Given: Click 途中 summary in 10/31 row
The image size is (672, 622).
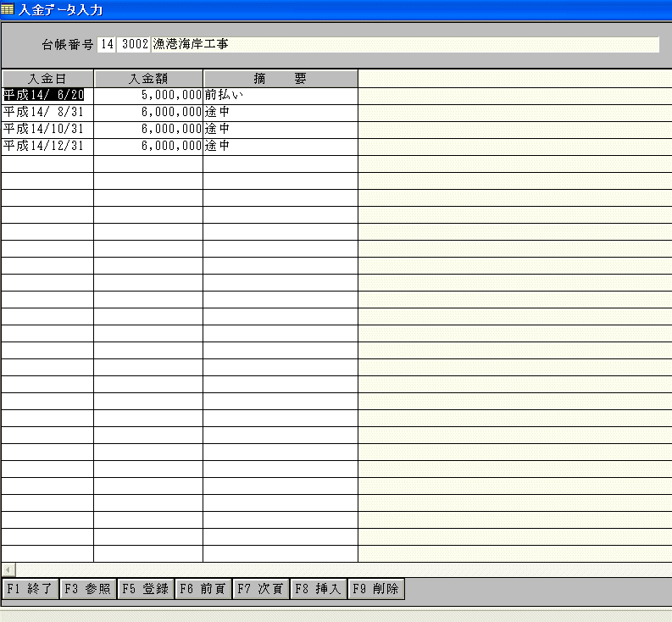Looking at the screenshot, I should (x=280, y=130).
